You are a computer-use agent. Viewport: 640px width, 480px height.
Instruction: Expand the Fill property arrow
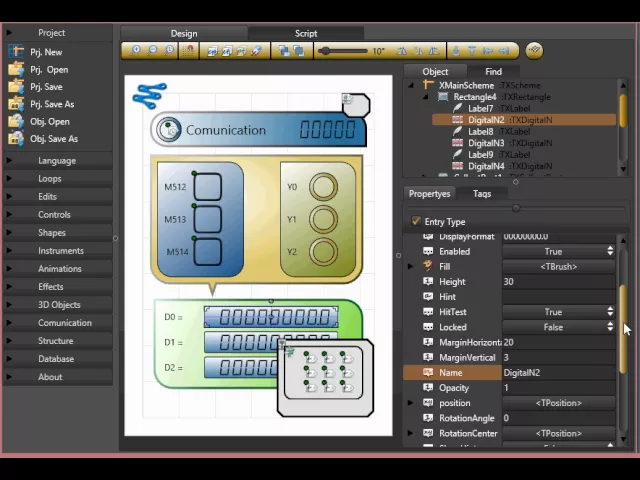(411, 267)
